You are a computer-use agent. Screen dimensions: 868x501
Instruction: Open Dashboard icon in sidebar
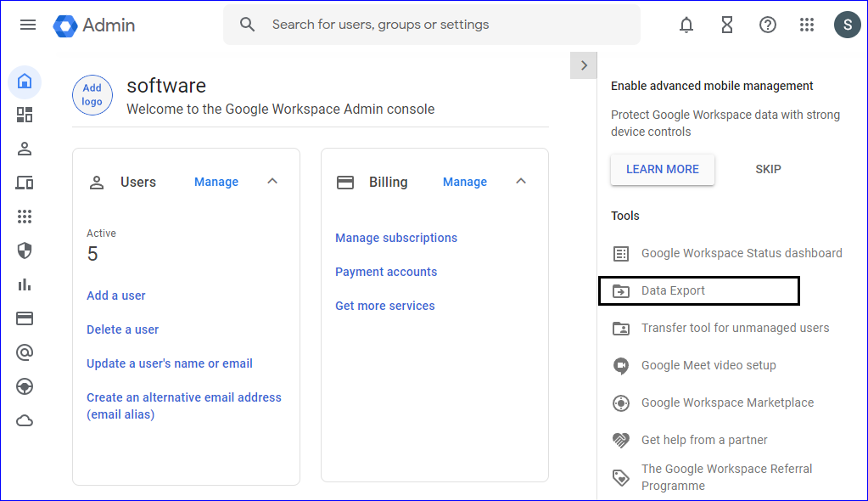25,115
